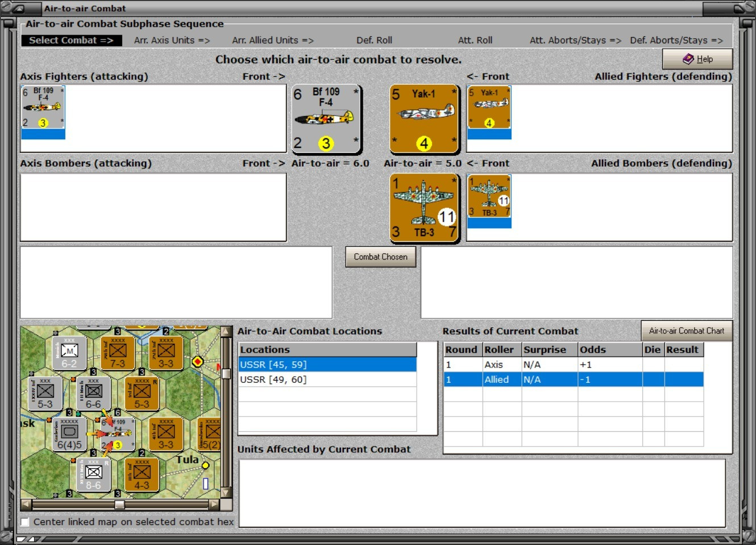Select the Att. Roll subphase step
The image size is (756, 545).
tap(475, 40)
